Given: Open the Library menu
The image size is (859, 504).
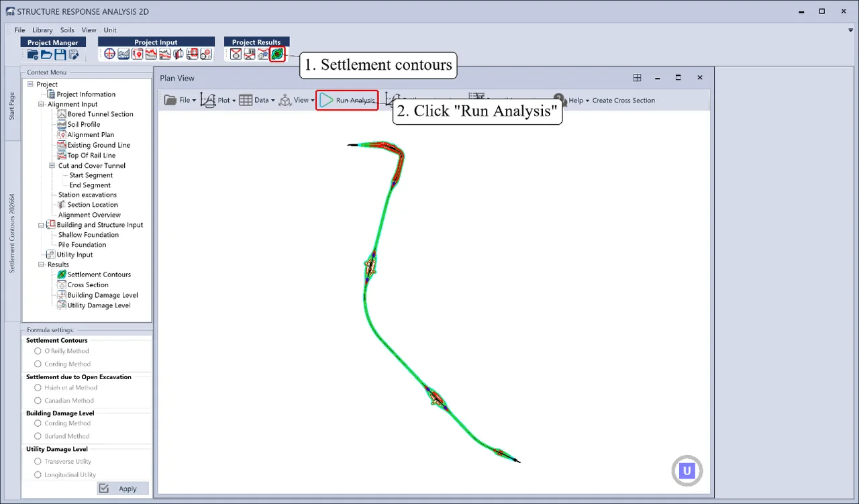Looking at the screenshot, I should coord(42,30).
